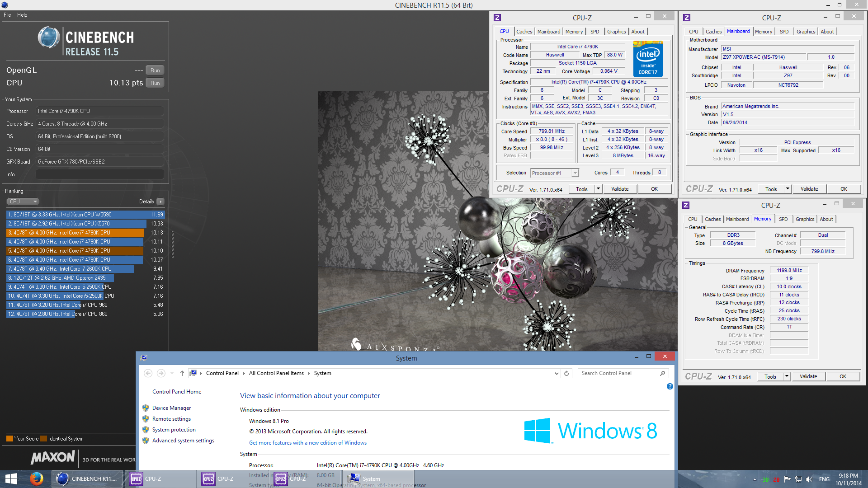This screenshot has width=868, height=488.
Task: Open the network icon in the system tray
Action: pyautogui.click(x=798, y=479)
